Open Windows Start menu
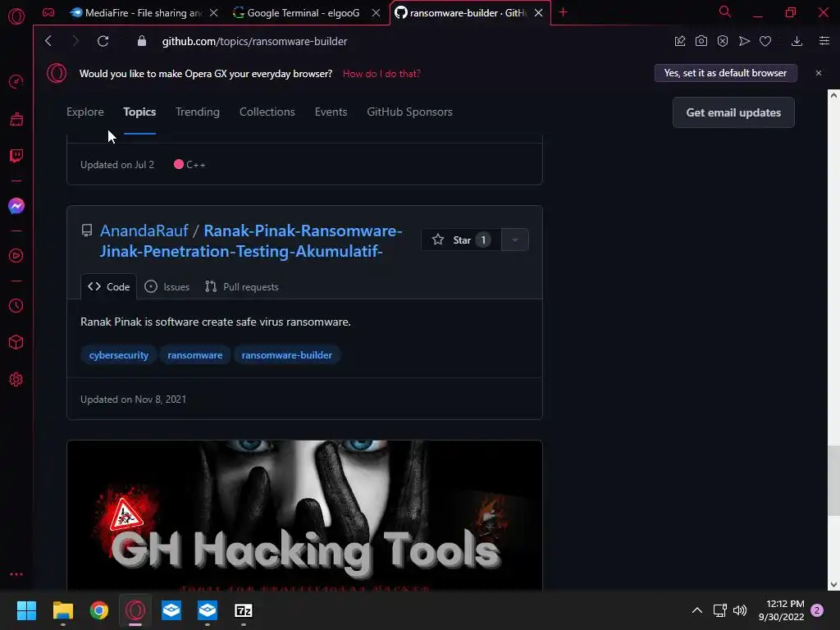 click(26, 610)
